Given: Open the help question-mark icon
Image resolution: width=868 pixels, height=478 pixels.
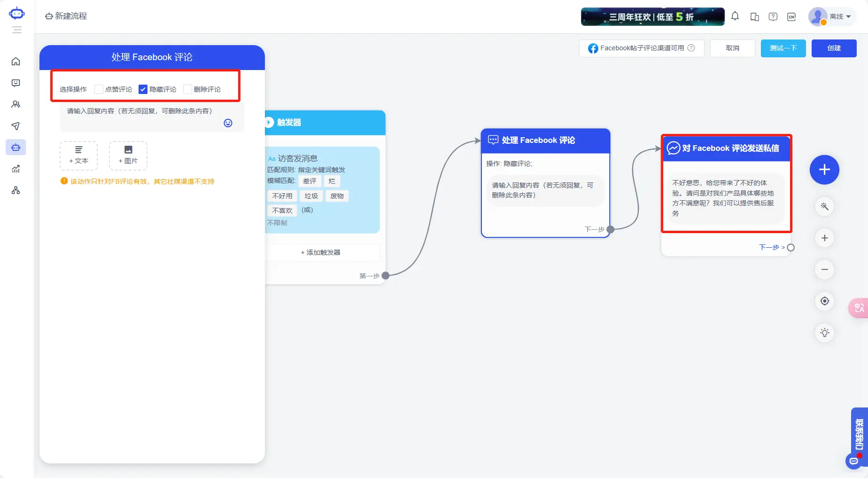Looking at the screenshot, I should point(773,16).
